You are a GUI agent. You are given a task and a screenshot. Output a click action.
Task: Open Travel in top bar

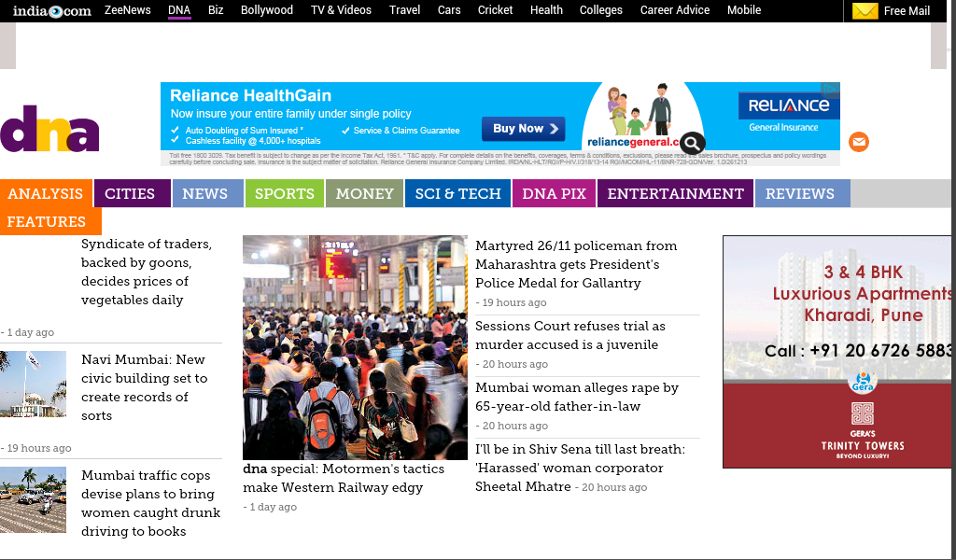pyautogui.click(x=405, y=9)
